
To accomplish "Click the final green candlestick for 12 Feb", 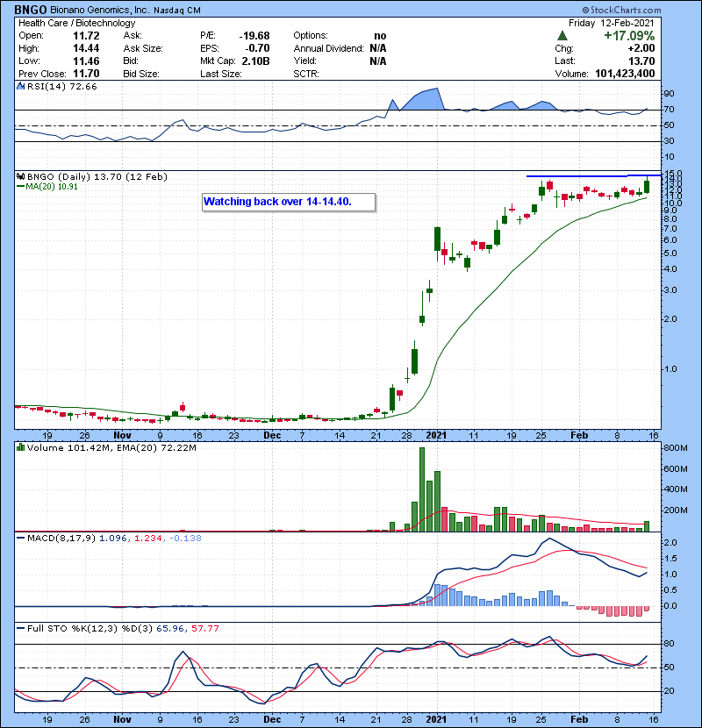I will [x=647, y=186].
